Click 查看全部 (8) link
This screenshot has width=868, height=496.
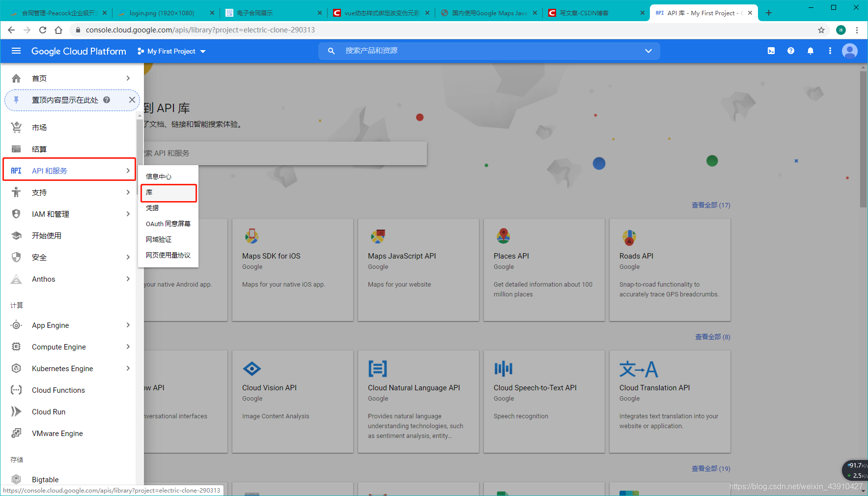(x=712, y=337)
